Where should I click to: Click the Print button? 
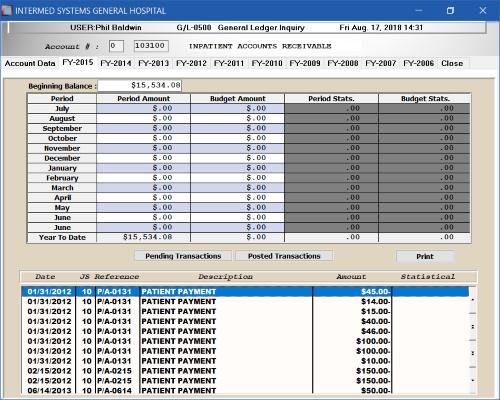[425, 256]
